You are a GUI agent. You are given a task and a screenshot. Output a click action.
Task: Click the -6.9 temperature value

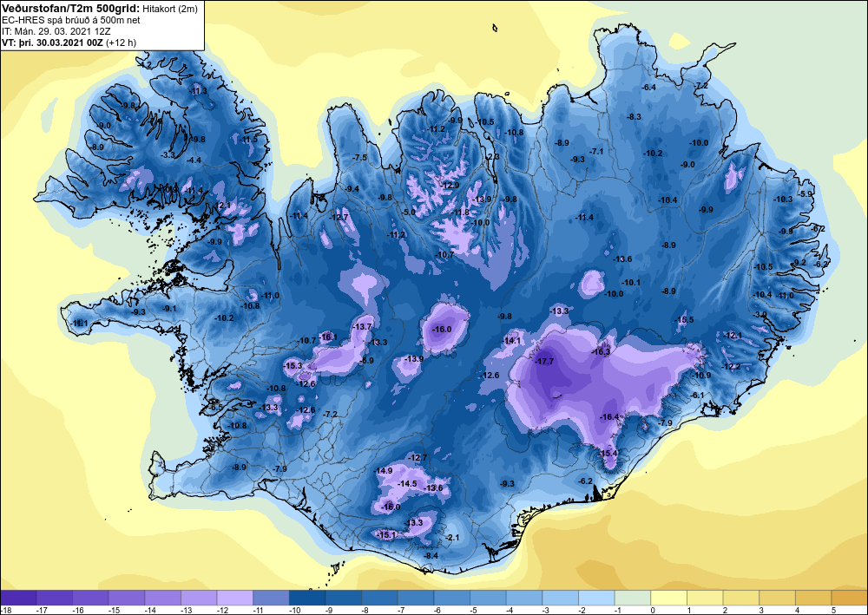(x=366, y=361)
